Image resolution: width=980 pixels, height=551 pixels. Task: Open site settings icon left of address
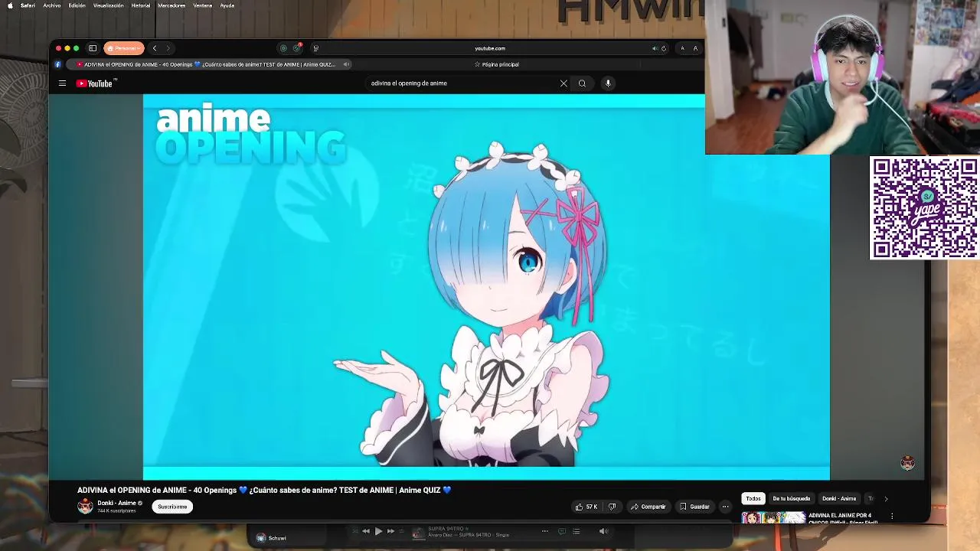(315, 48)
